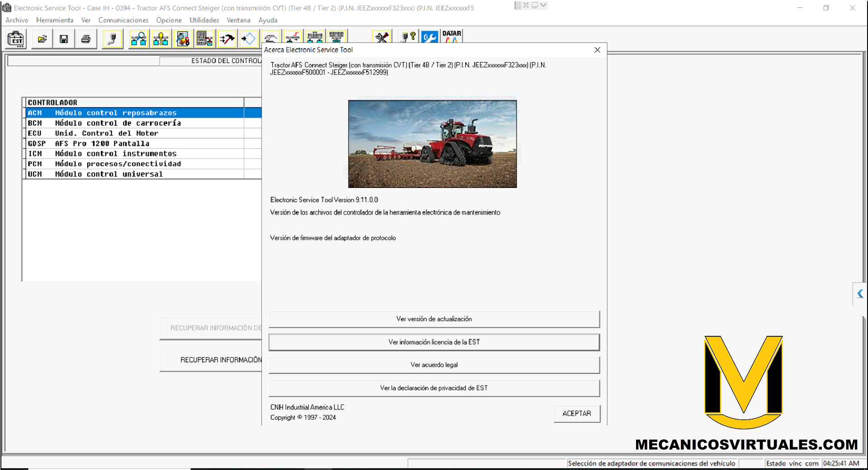
Task: Open the vehicle configuration checklist icon
Action: [183, 39]
